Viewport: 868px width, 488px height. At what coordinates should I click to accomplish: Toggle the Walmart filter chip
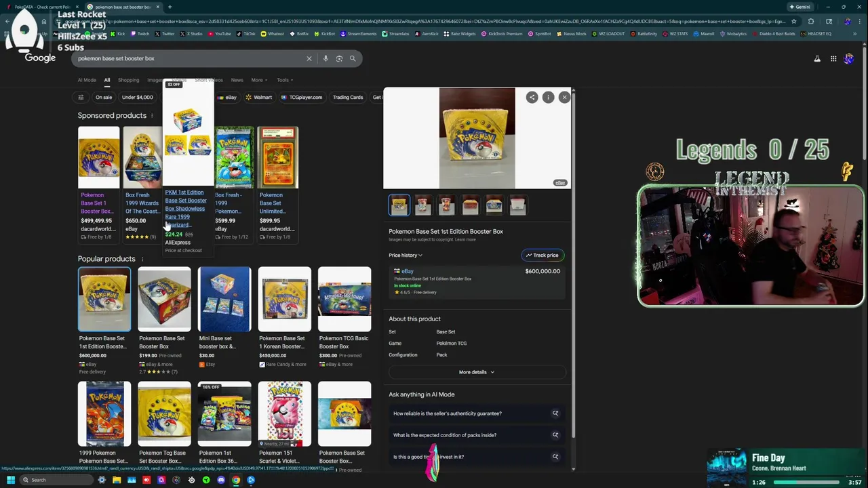[x=258, y=97]
